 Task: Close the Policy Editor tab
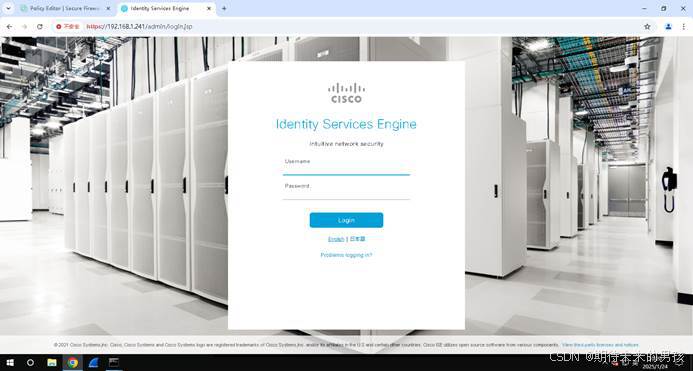point(108,8)
